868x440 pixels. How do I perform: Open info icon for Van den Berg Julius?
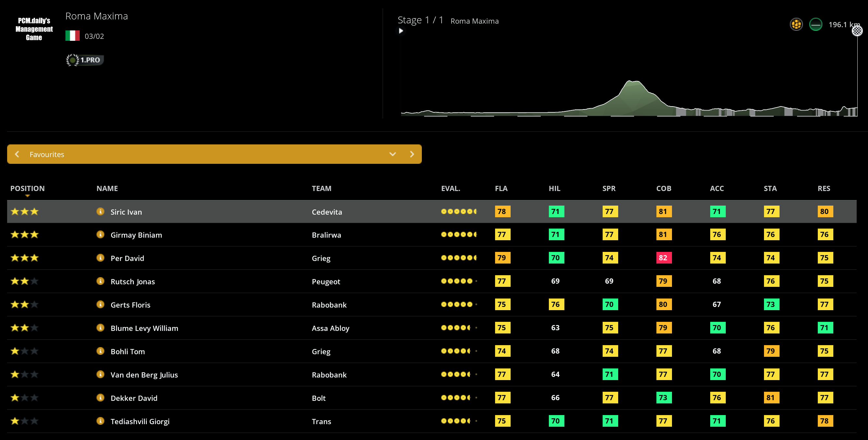100,374
